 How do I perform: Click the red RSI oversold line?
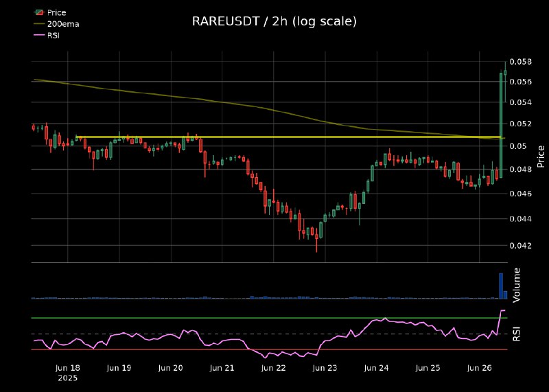click(x=269, y=349)
